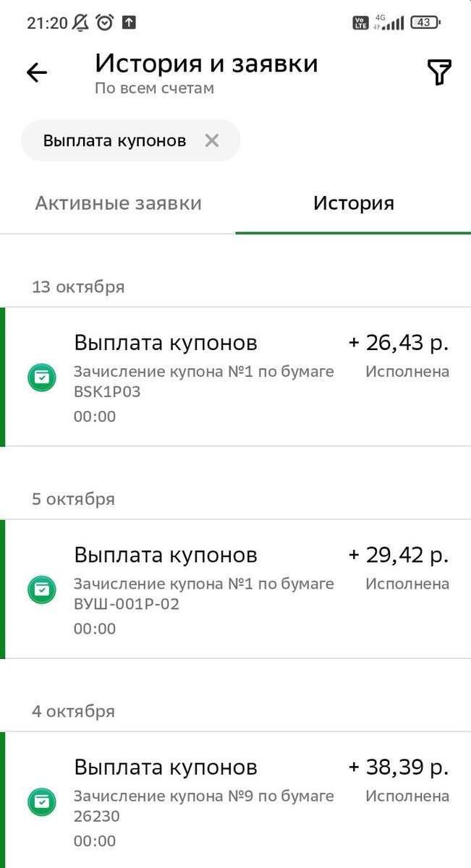Screen dimensions: 471x868
Task: Select the История tab
Action: [353, 203]
